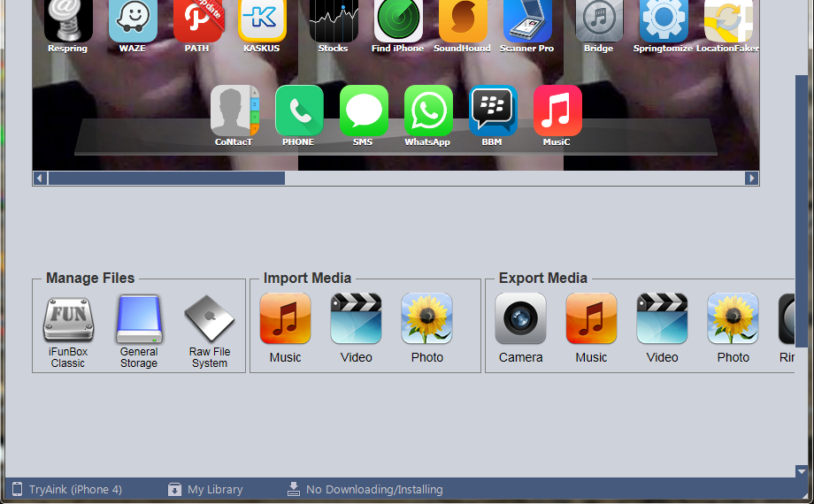Open BBM dock icon
814x504 pixels.
coord(493,110)
